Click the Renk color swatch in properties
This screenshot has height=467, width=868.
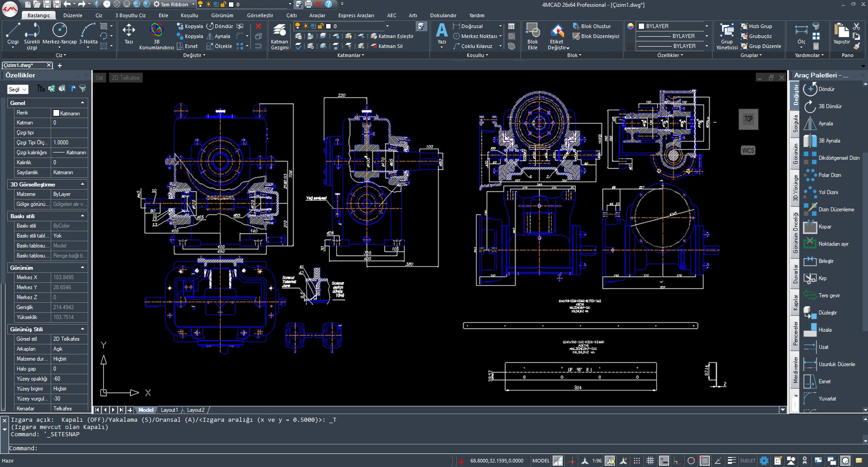[x=57, y=113]
